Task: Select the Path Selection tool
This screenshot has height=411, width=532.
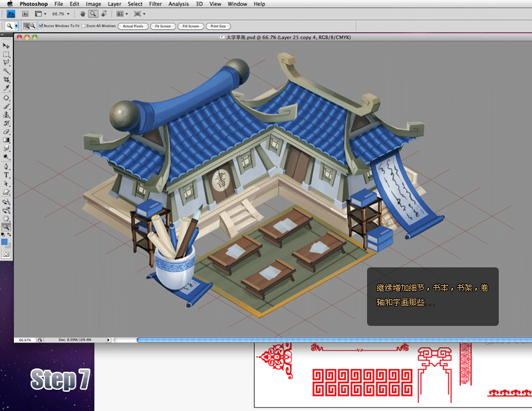Action: tap(6, 184)
